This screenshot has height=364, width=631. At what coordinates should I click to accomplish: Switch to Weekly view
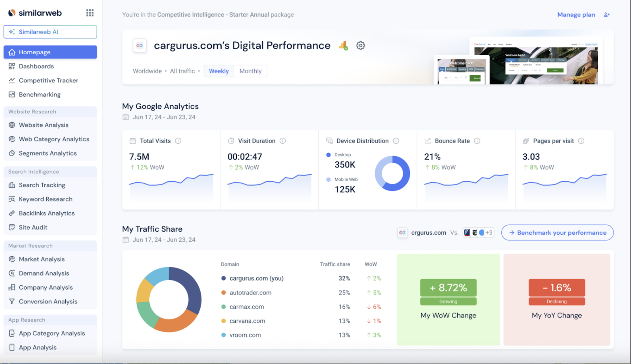click(x=219, y=71)
